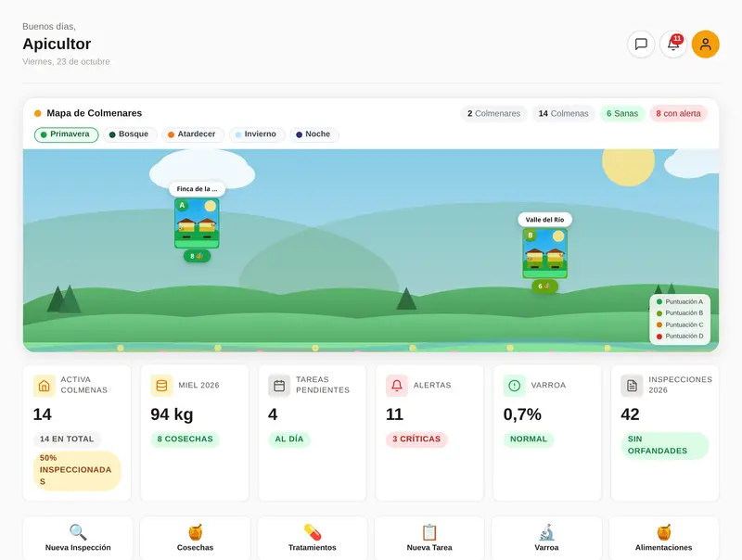Click the honey stack icon on Miel 2026 card
Screen dimensions: 742x560
[x=161, y=386]
